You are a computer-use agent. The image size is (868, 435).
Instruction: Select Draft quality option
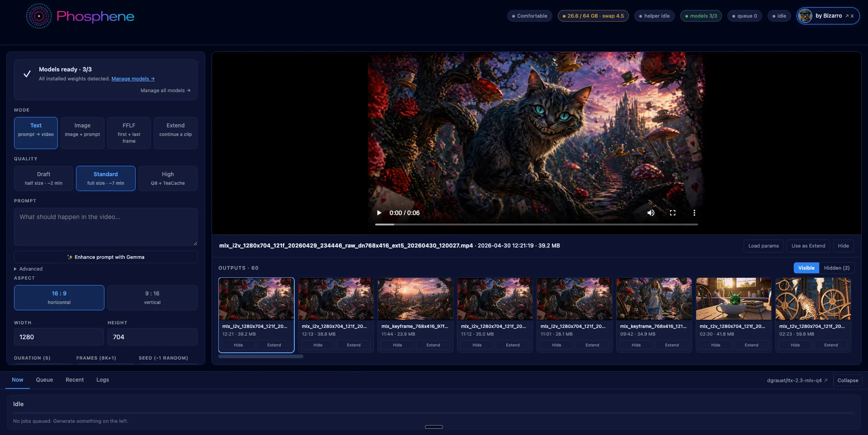(x=43, y=178)
